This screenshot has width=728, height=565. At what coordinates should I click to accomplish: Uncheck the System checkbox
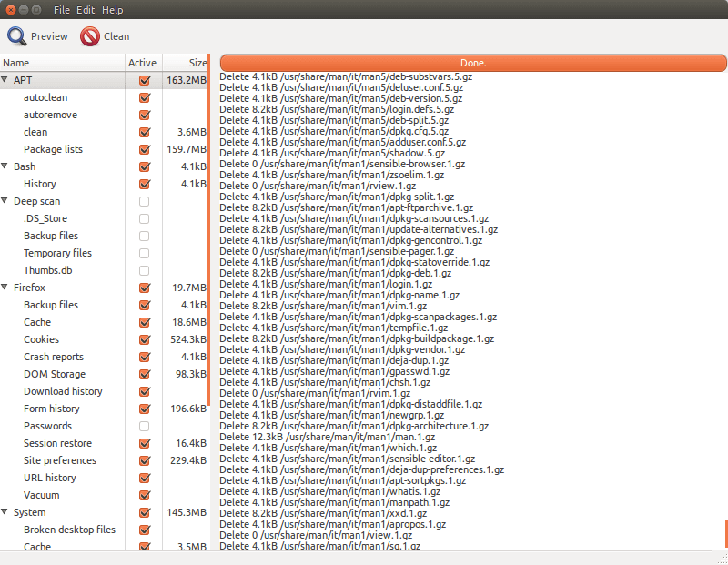coord(145,512)
